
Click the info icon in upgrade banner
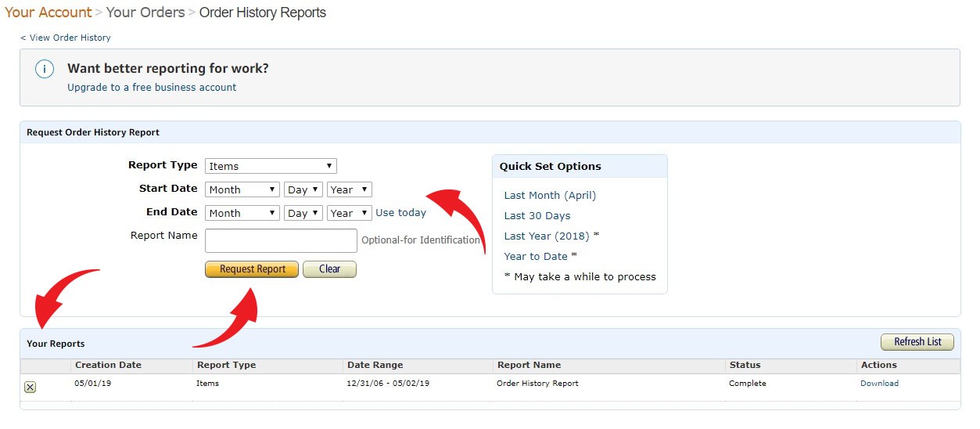click(45, 70)
